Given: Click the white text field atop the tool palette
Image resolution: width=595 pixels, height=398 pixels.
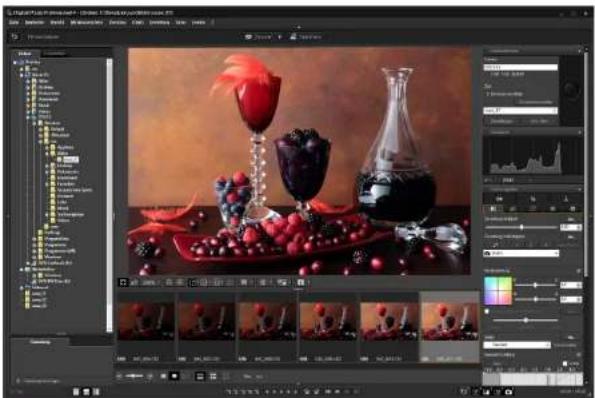Looking at the screenshot, I should [x=520, y=67].
